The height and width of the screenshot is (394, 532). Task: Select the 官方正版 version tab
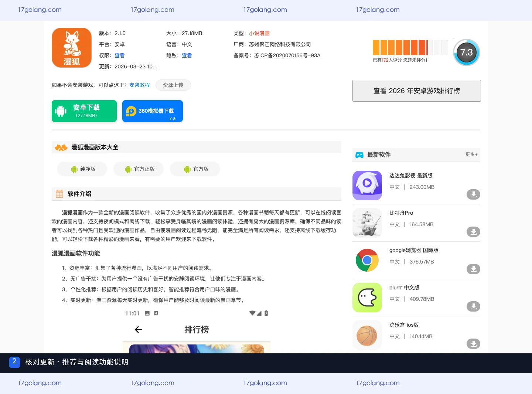139,169
